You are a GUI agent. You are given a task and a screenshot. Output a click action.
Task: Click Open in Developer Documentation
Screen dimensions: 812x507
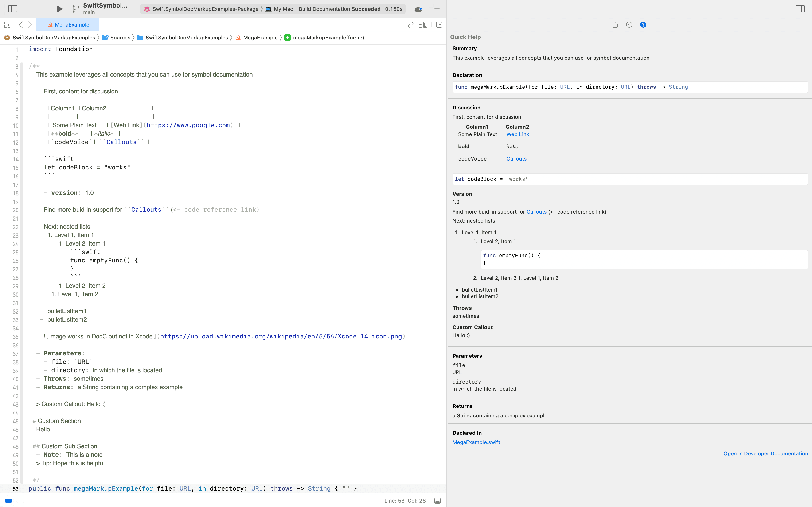tap(765, 453)
